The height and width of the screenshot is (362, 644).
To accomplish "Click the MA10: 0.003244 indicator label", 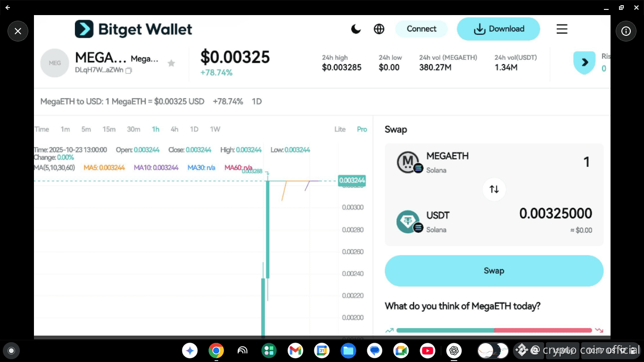I will pos(156,167).
